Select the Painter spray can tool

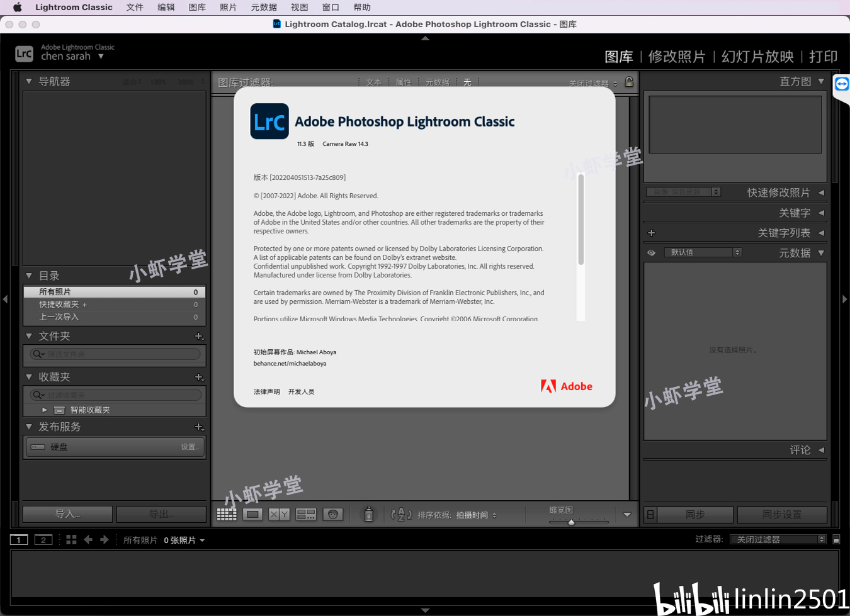coord(369,514)
